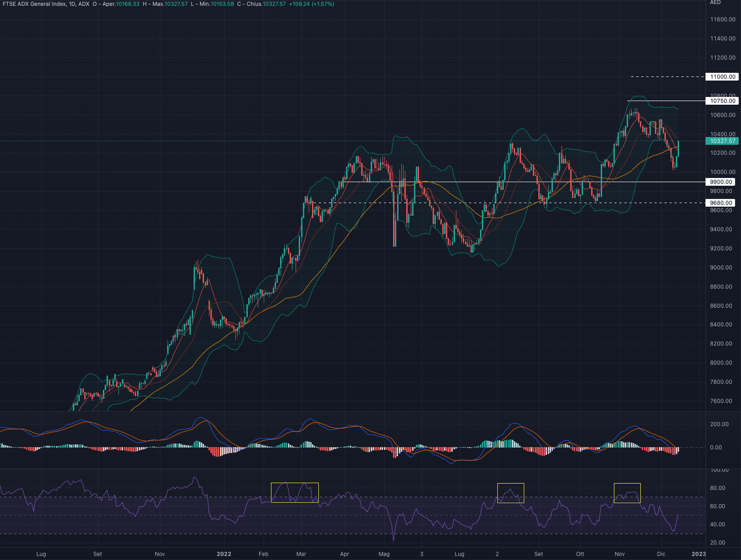Select the 2022 label on the time axis
Image resolution: width=741 pixels, height=560 pixels.
pos(224,554)
